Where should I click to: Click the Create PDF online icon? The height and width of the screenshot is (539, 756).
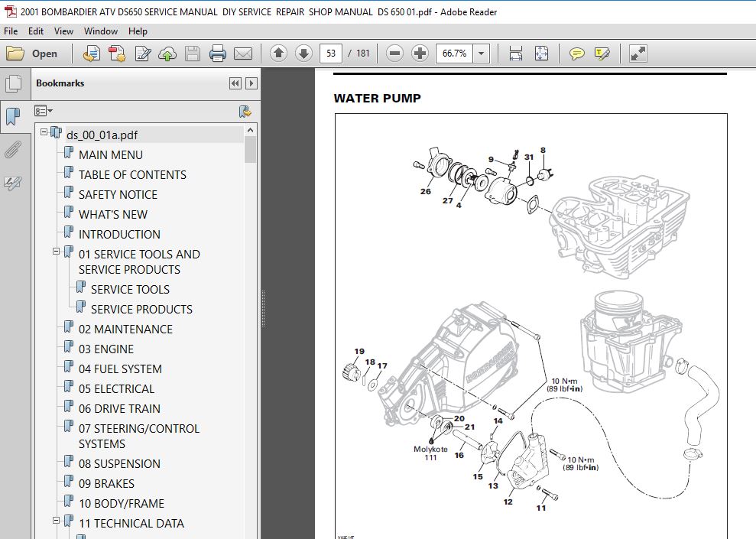(x=91, y=54)
